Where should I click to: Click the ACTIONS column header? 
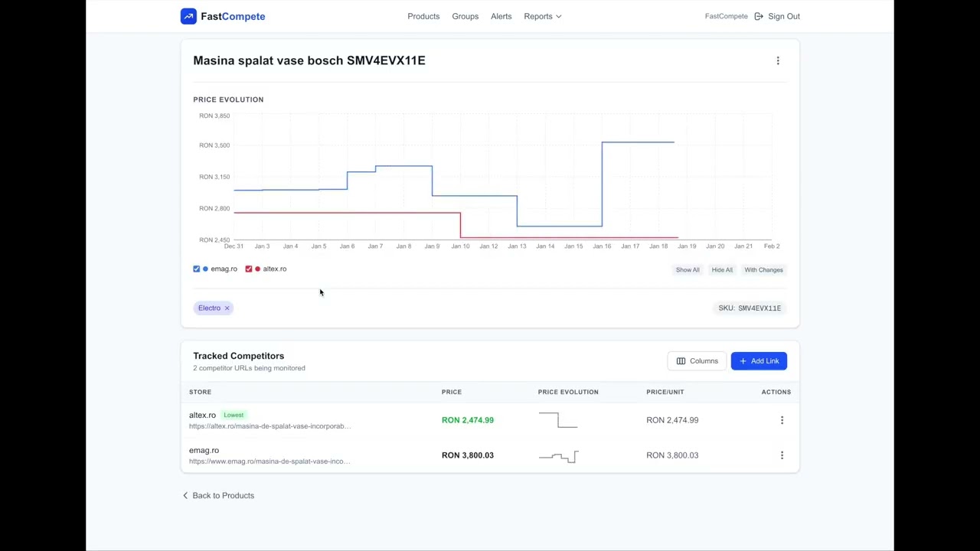776,392
